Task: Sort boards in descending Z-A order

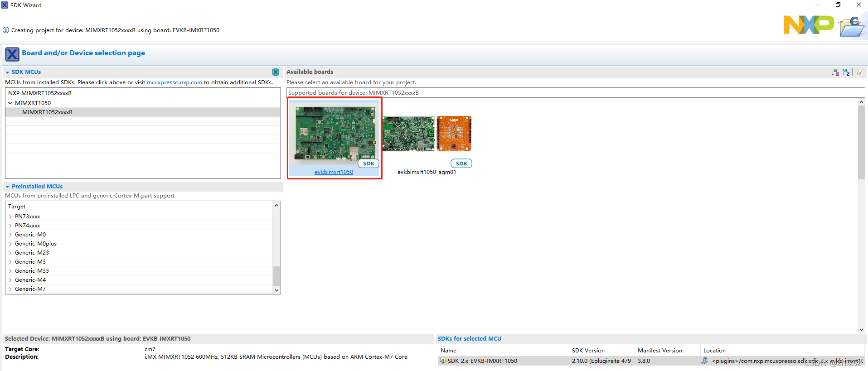Action: (846, 72)
